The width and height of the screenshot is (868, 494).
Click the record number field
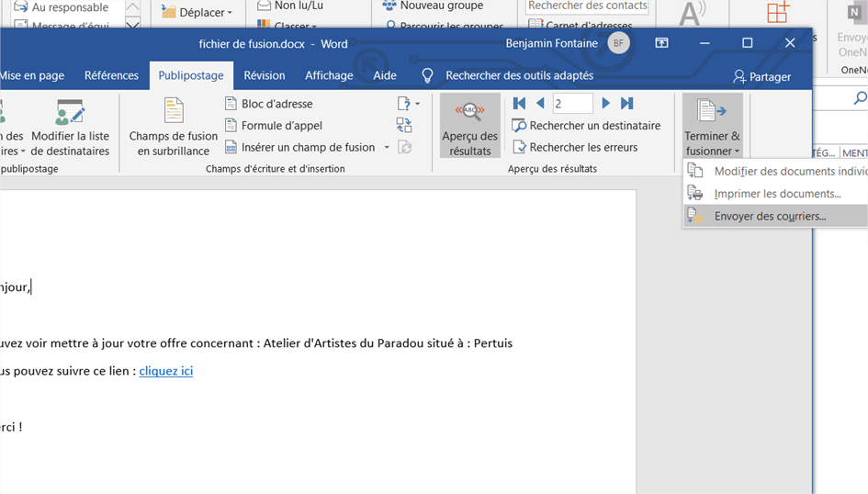[x=572, y=104]
